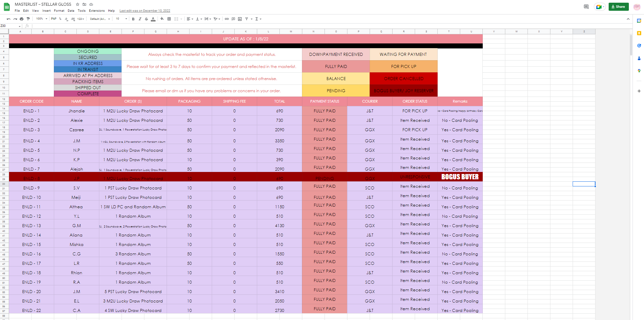The image size is (644, 320).
Task: Open the Data menu
Action: tap(71, 11)
